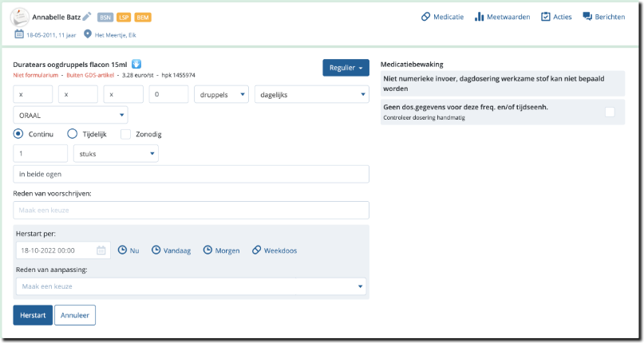Select the Continu radio button
The image size is (644, 343).
19,134
